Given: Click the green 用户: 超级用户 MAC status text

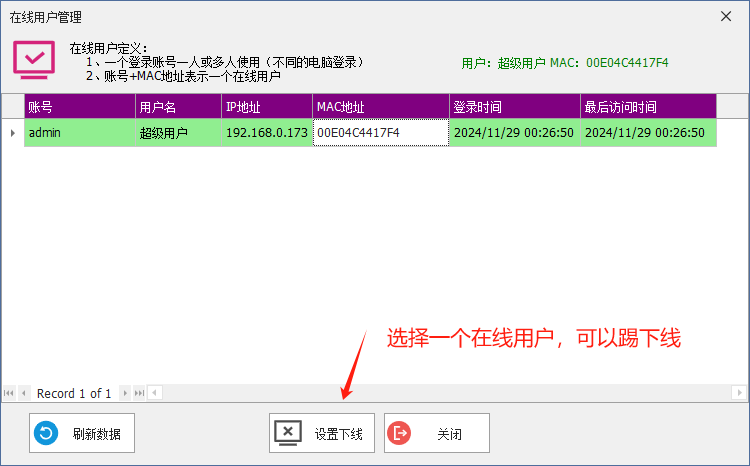Looking at the screenshot, I should coord(564,63).
